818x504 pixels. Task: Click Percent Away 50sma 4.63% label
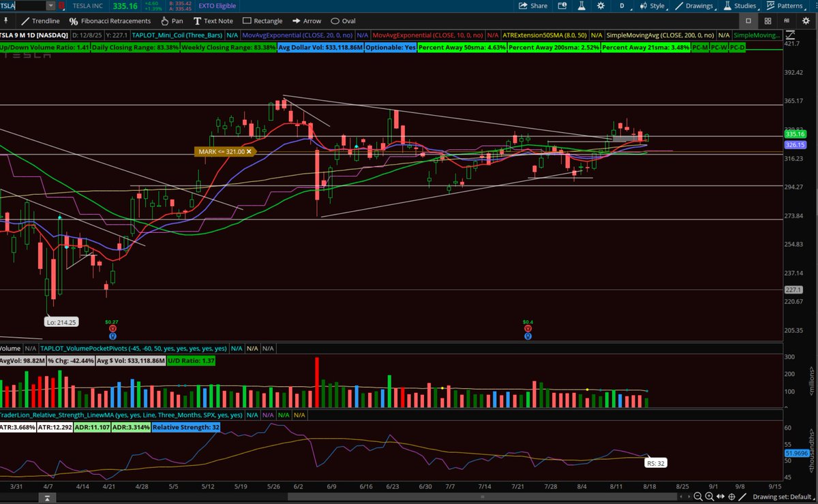tap(461, 48)
